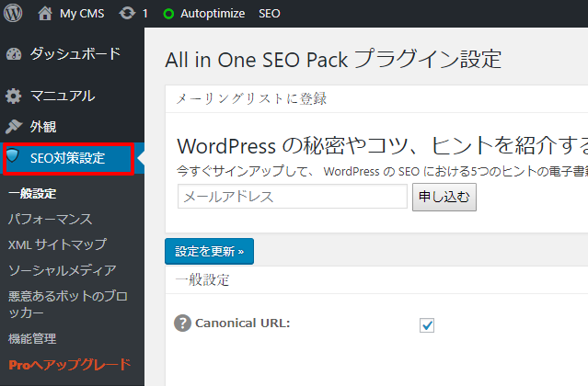Image resolution: width=588 pixels, height=386 pixels.
Task: Open 悪意あるボットのブロッカー submenu item
Action: coord(68,304)
